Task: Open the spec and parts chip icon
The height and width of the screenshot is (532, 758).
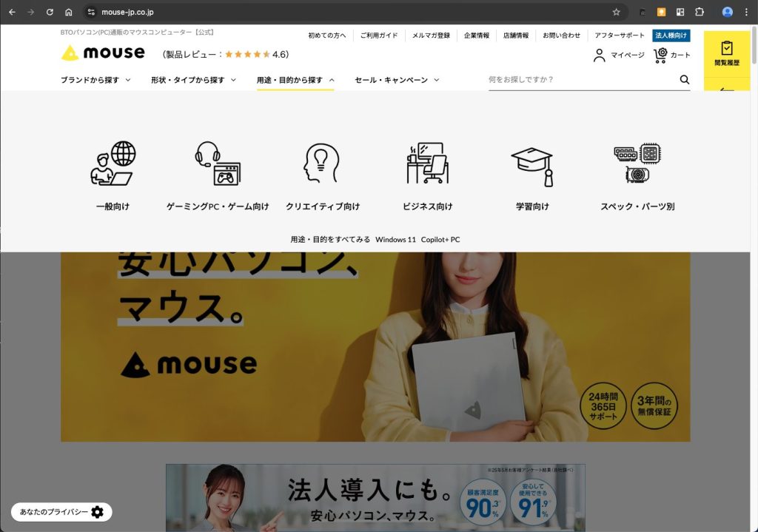Action: click(x=637, y=163)
